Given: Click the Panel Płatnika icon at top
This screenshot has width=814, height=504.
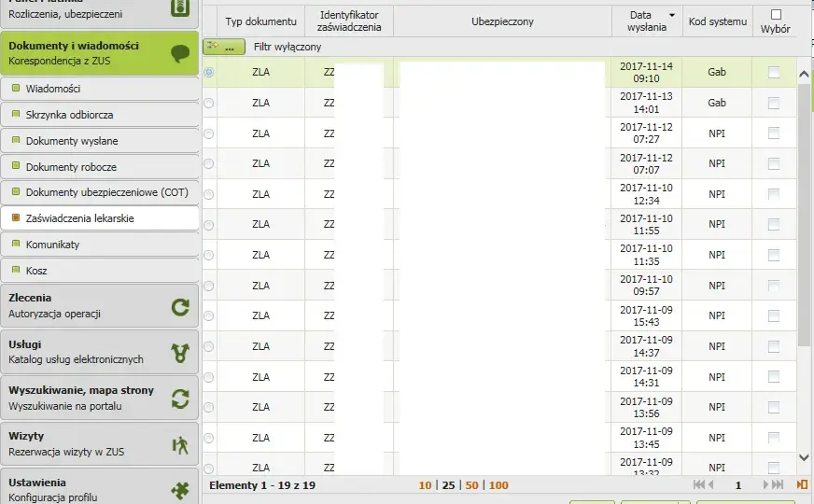Looking at the screenshot, I should pos(180,7).
